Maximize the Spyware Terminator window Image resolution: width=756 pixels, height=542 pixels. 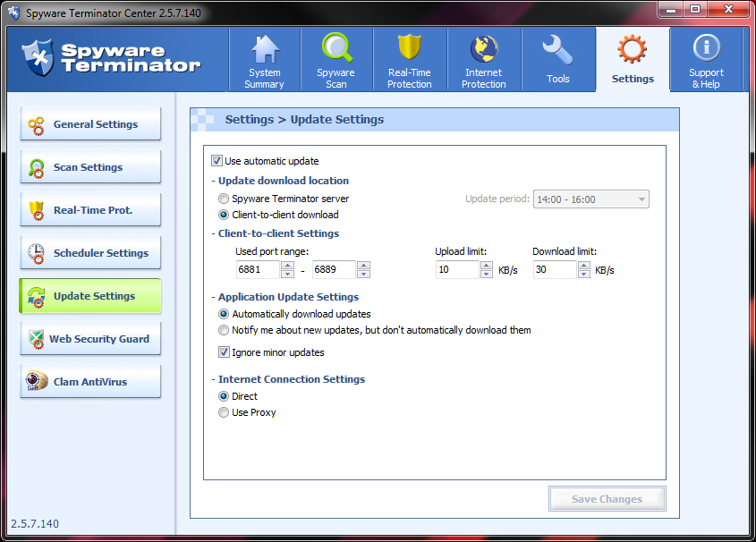[x=695, y=9]
